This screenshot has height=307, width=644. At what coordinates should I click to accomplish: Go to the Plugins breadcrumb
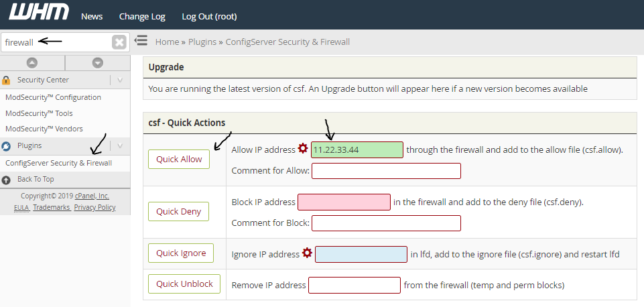coord(202,42)
